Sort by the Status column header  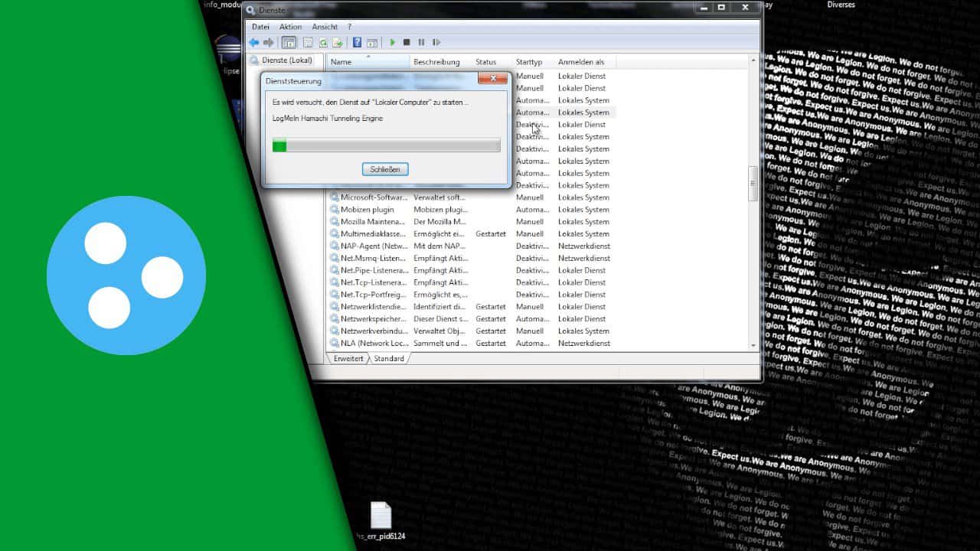click(492, 62)
